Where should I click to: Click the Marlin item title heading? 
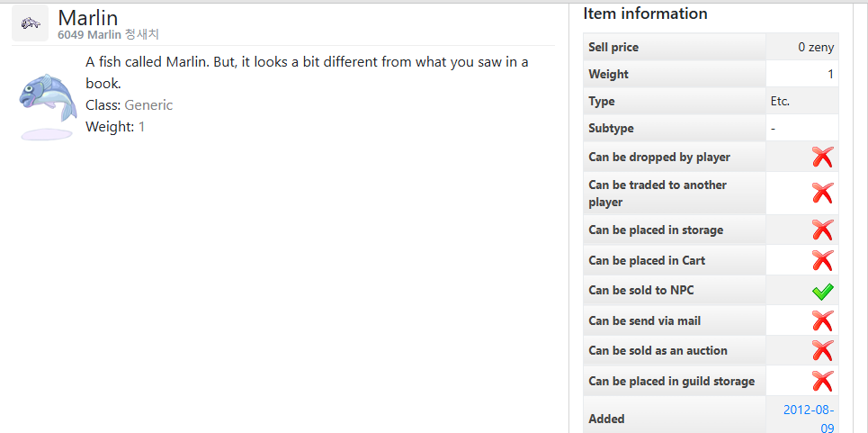pos(87,17)
